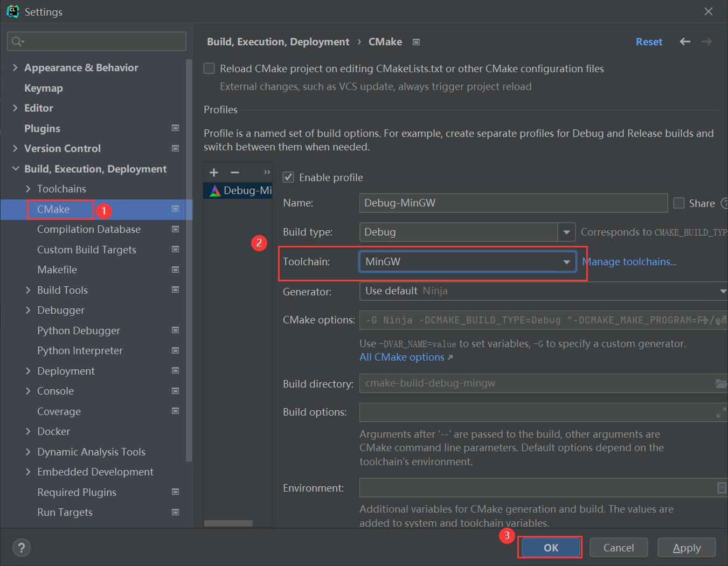Click project-scope icon next to Coverage

(x=175, y=411)
